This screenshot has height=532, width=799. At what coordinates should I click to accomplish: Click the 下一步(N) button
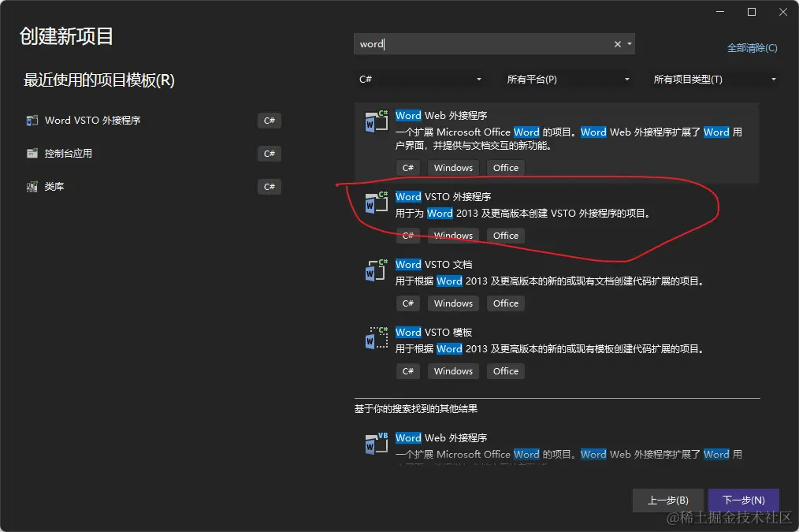pos(744,500)
